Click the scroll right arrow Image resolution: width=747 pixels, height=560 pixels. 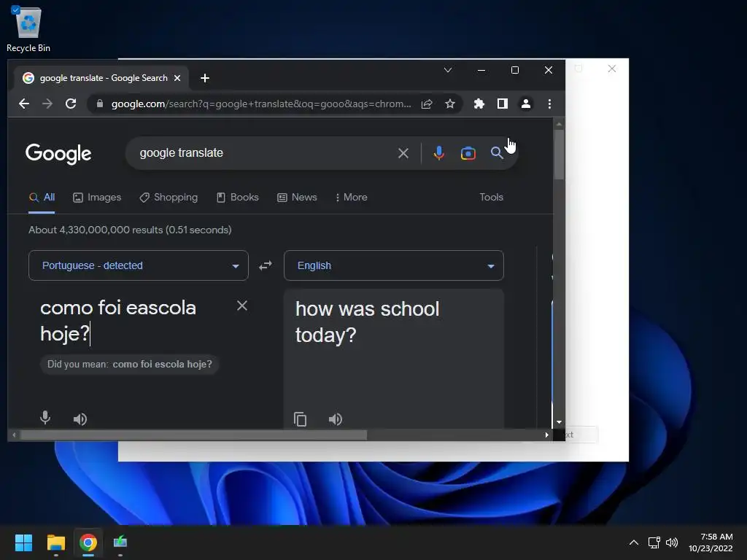coord(546,435)
